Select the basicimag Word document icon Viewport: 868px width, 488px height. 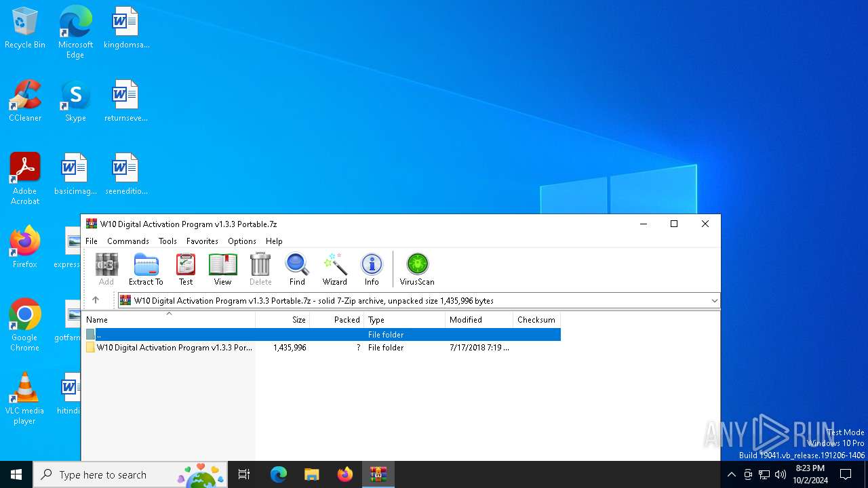(75, 175)
